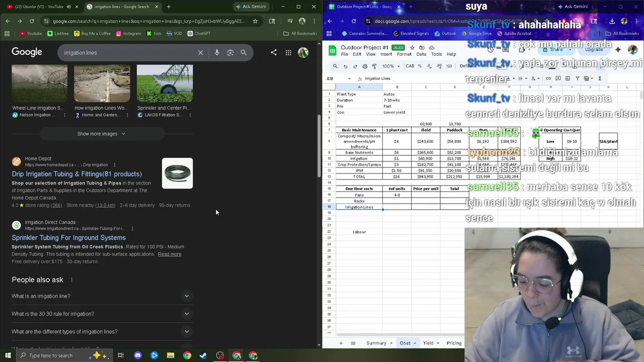Open Drip Irrigation Tubing & Fittings result
This screenshot has width=644, height=362.
[x=77, y=174]
